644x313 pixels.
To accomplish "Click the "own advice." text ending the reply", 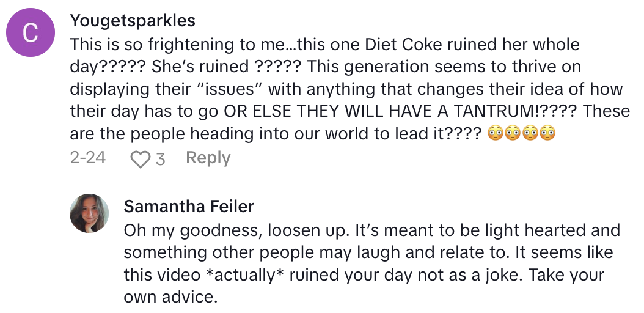I will [169, 297].
